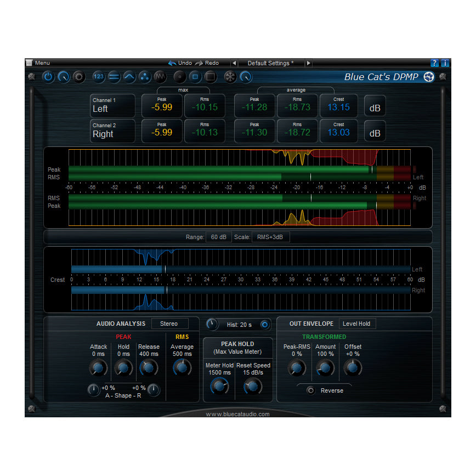
Task: Click the waveform display icon in toolbar
Action: point(160,77)
